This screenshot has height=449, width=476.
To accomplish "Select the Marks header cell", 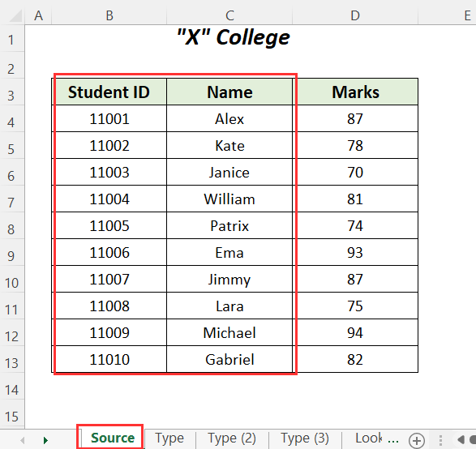I will (x=355, y=92).
